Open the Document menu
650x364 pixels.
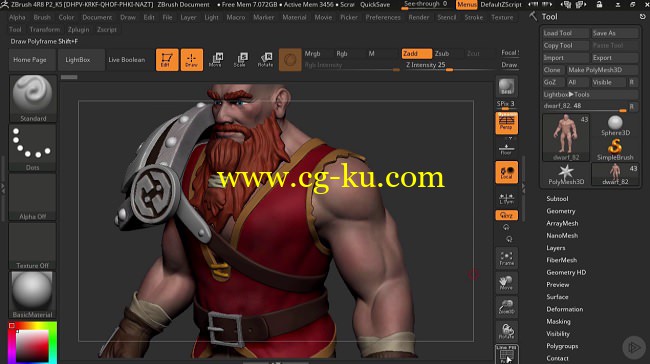point(97,17)
